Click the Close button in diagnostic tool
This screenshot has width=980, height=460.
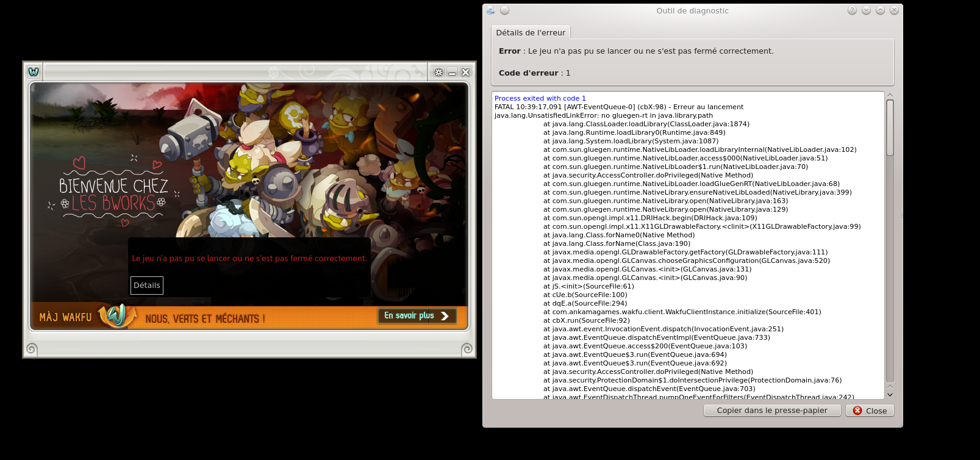tap(870, 411)
